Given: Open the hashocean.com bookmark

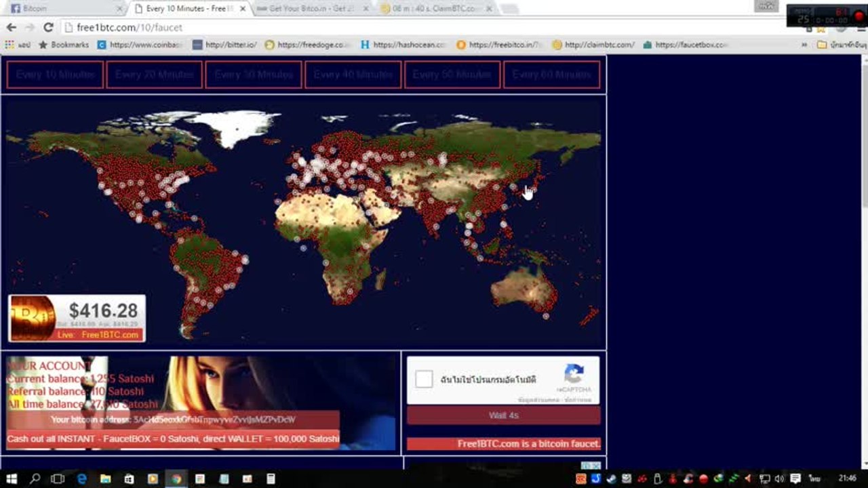Looking at the screenshot, I should (x=403, y=45).
